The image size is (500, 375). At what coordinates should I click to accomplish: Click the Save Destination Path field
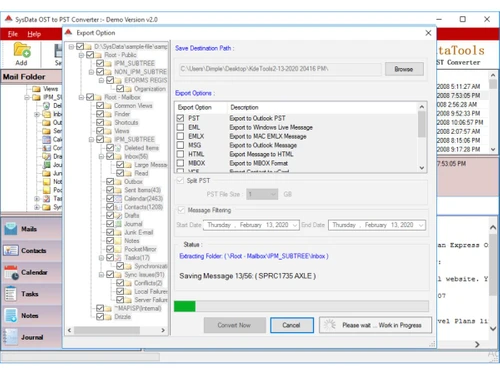click(x=281, y=69)
